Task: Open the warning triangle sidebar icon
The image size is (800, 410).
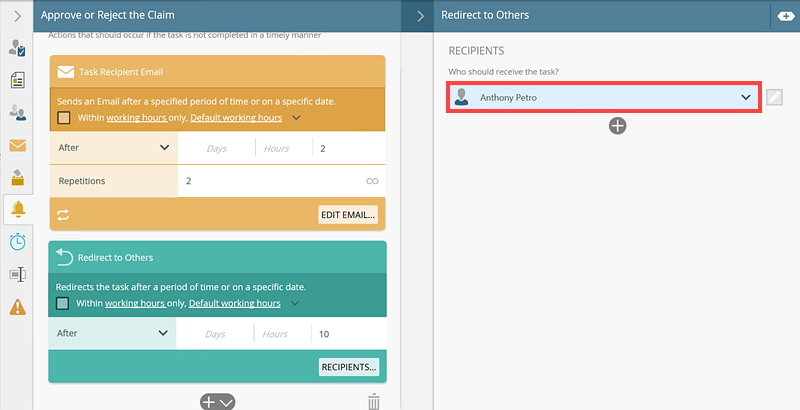Action: (x=17, y=306)
